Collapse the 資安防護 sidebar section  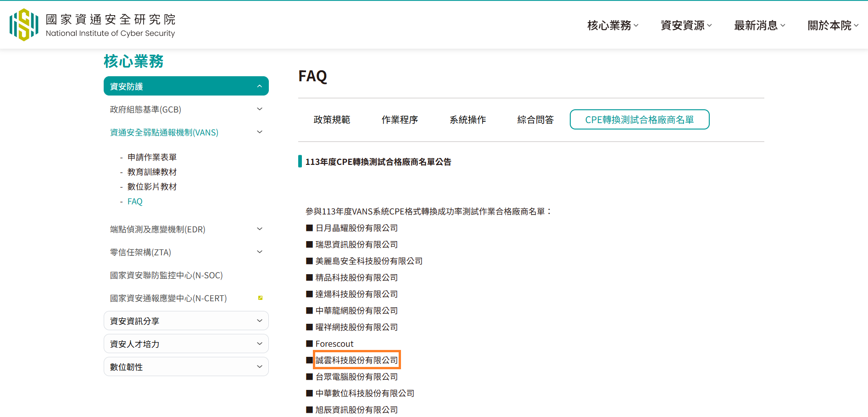click(x=186, y=86)
